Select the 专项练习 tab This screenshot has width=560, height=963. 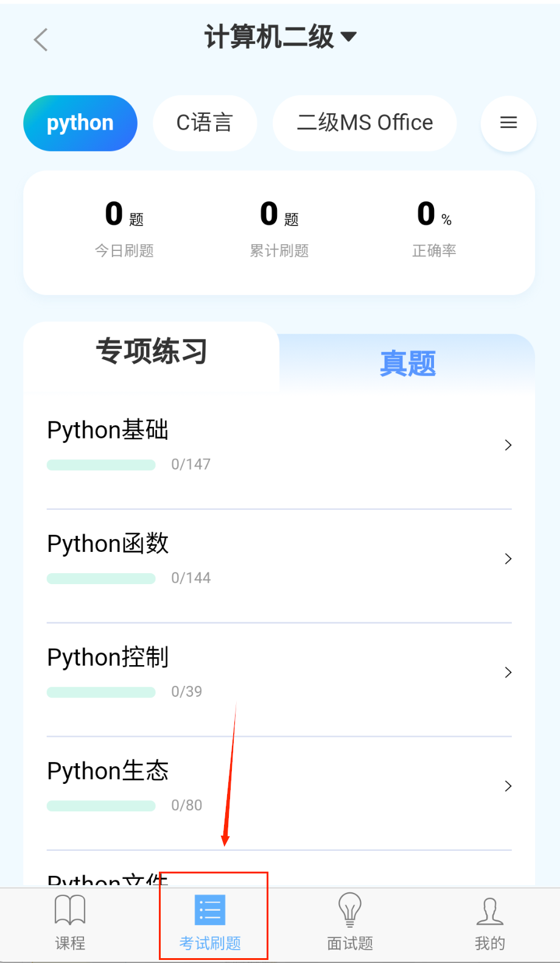point(152,351)
